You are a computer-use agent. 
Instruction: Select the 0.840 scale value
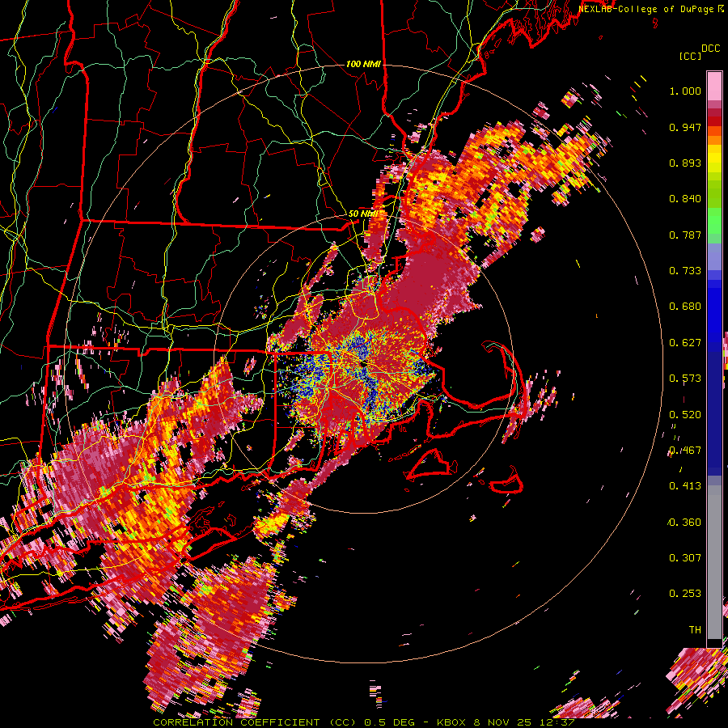click(x=685, y=199)
